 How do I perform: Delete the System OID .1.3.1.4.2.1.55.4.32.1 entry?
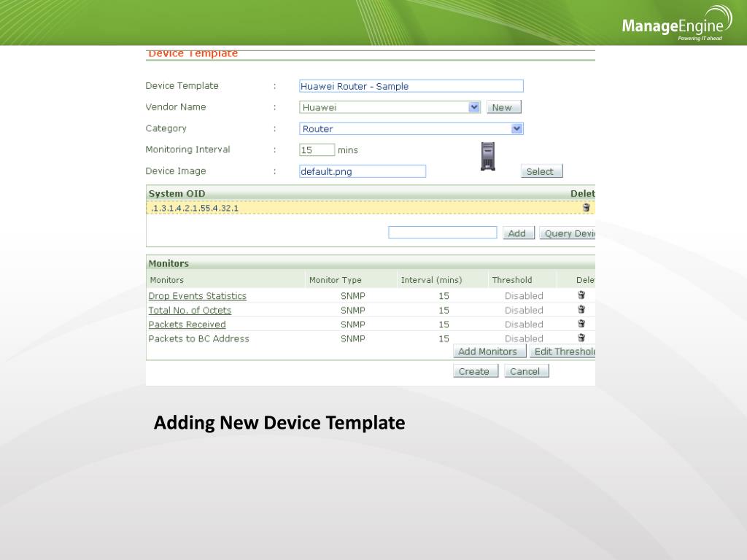point(586,208)
